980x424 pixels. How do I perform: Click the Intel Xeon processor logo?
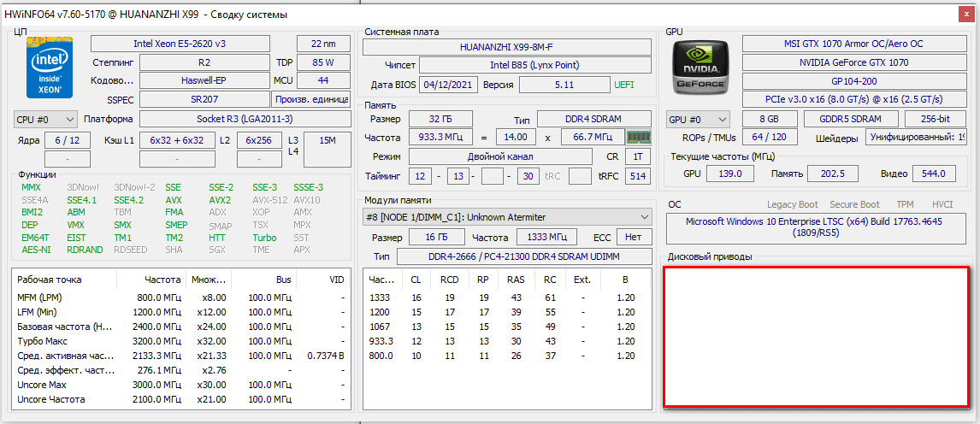tap(49, 69)
